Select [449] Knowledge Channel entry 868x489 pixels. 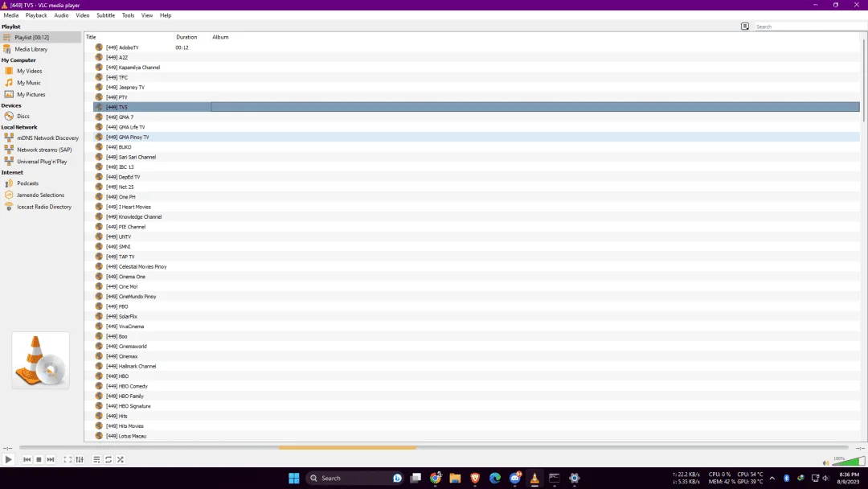coord(476,217)
